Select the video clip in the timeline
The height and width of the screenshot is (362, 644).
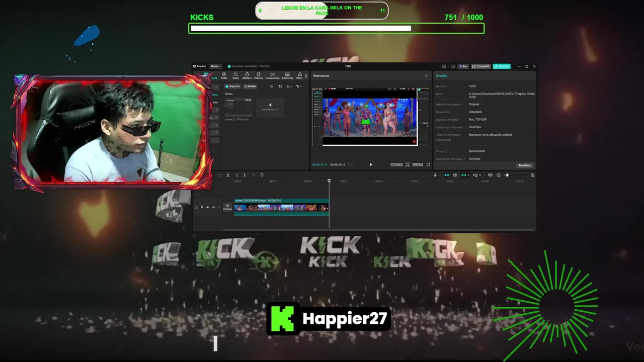click(281, 207)
